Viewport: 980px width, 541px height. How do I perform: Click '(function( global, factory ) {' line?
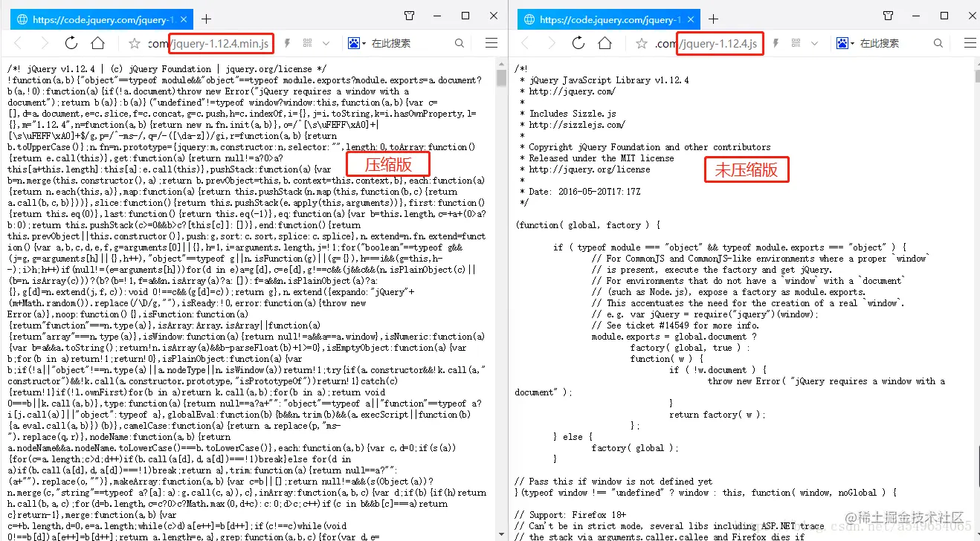[x=587, y=225]
